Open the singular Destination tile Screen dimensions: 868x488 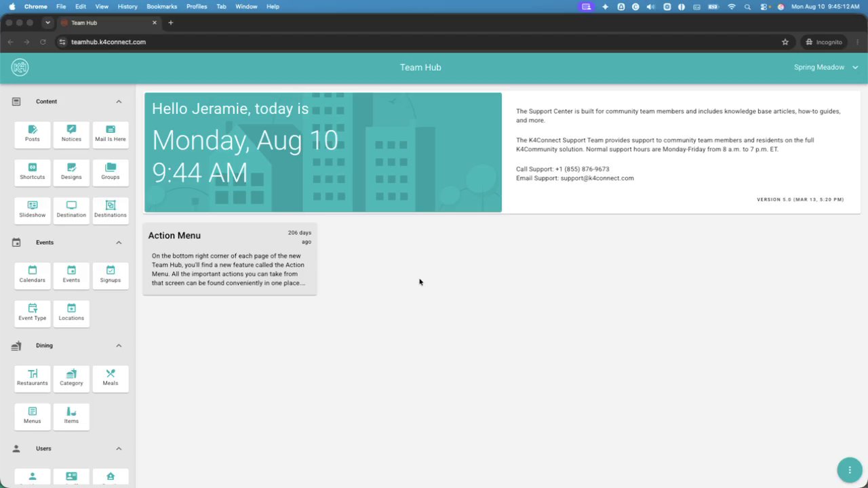coord(71,210)
